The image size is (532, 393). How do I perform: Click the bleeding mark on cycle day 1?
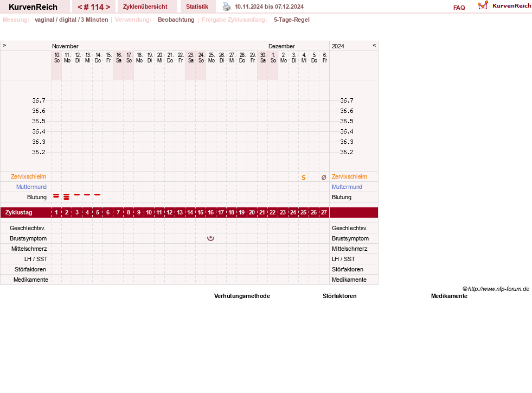56,195
